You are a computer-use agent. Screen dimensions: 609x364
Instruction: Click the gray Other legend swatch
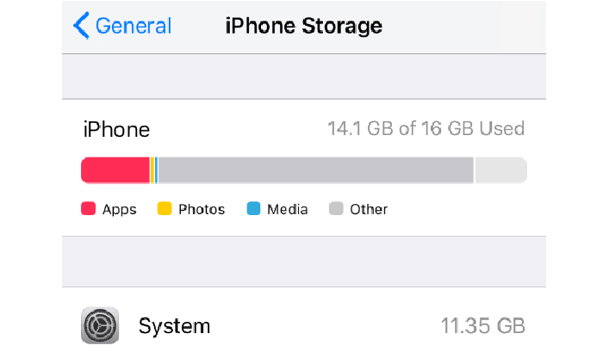click(x=336, y=209)
